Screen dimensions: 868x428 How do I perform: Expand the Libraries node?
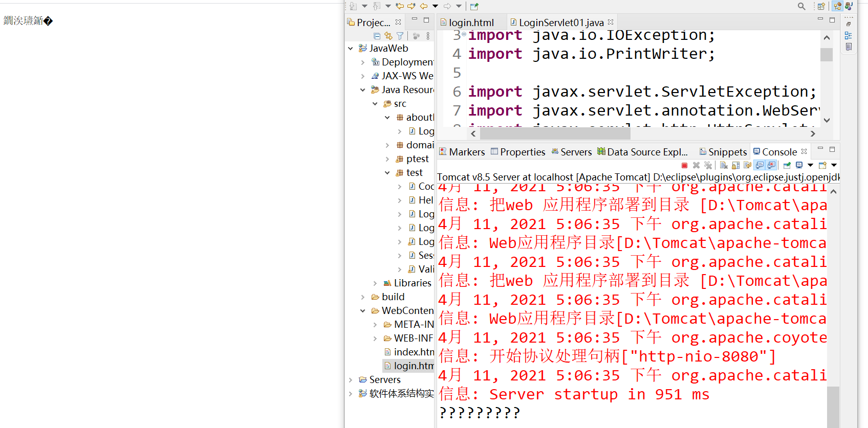coord(375,283)
